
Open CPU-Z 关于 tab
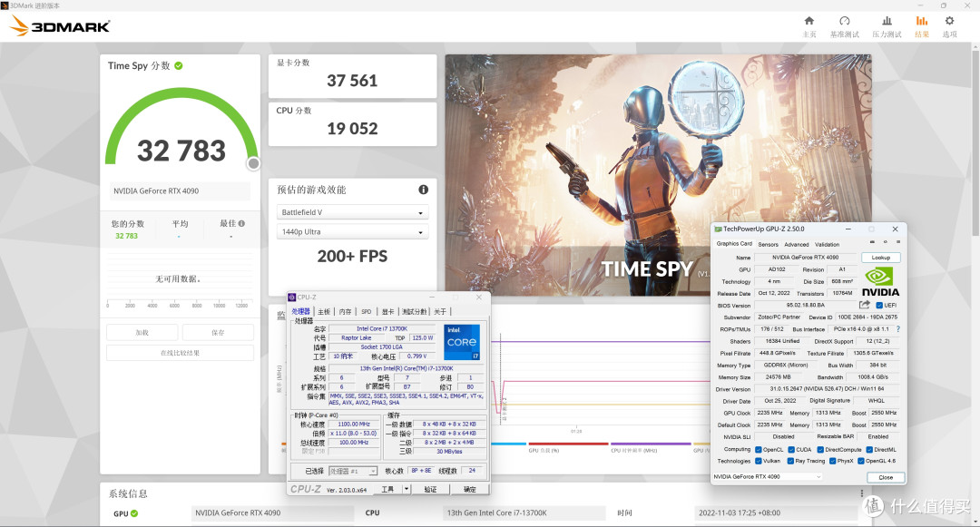[x=440, y=312]
